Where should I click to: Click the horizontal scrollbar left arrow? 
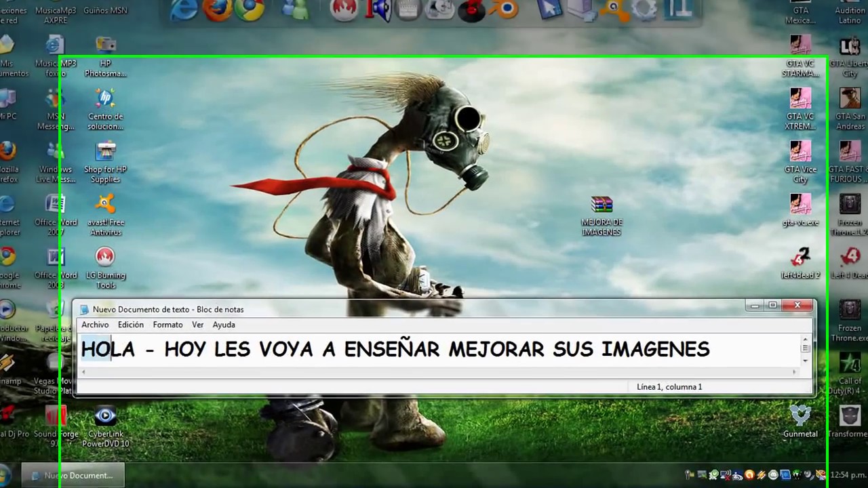pyautogui.click(x=84, y=371)
